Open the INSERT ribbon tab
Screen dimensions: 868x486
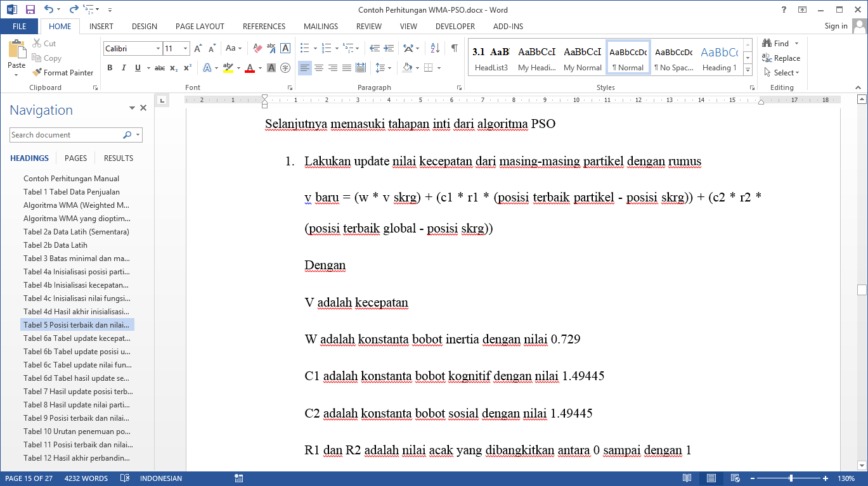[x=101, y=27]
